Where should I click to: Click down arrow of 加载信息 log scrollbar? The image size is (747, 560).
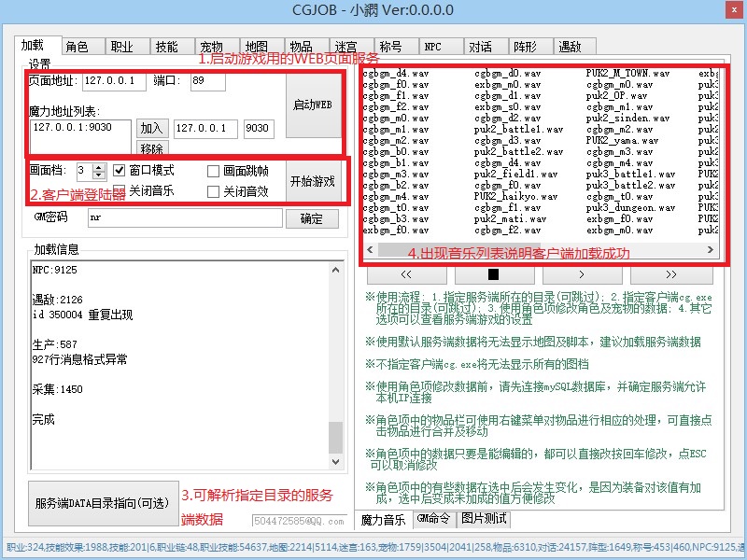click(x=336, y=462)
